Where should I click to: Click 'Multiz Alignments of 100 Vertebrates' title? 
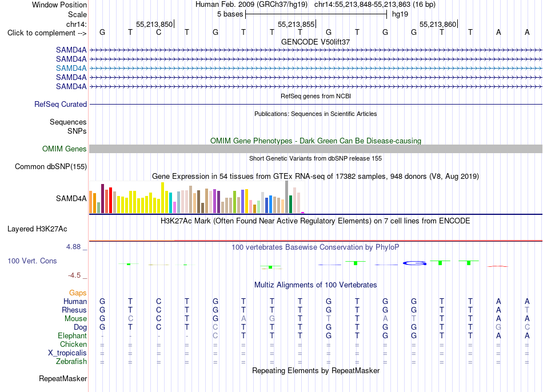[x=316, y=285]
